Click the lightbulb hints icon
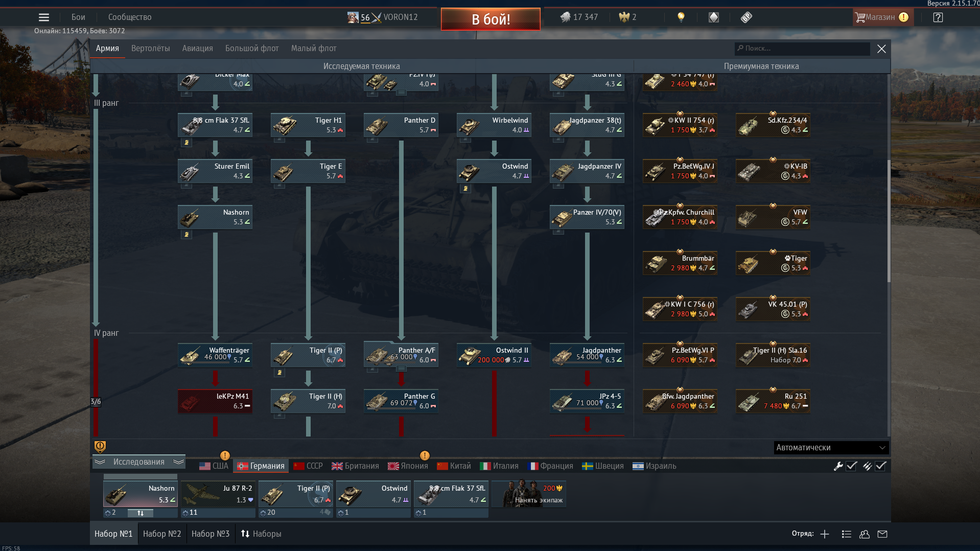Viewport: 980px width, 551px height. click(x=681, y=17)
